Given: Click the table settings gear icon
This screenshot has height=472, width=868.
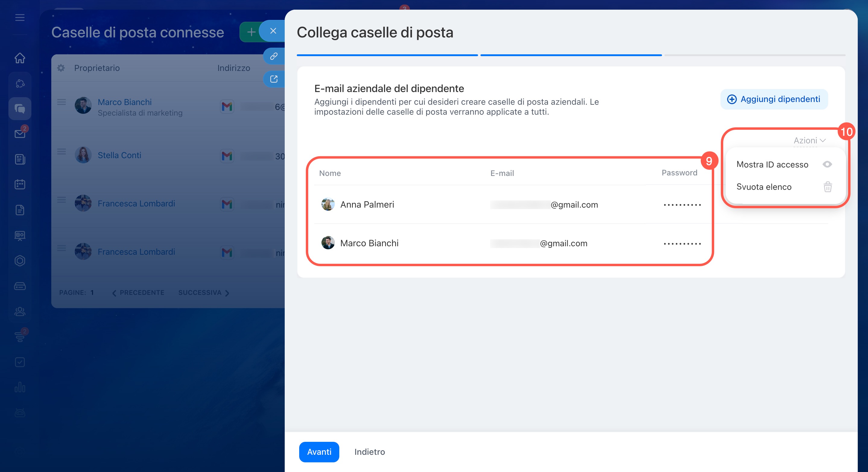Looking at the screenshot, I should pos(61,68).
